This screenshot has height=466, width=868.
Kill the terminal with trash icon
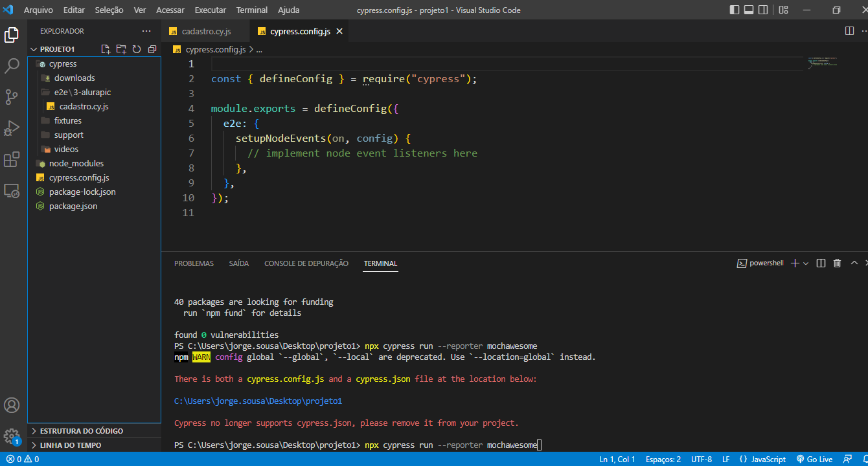(837, 263)
